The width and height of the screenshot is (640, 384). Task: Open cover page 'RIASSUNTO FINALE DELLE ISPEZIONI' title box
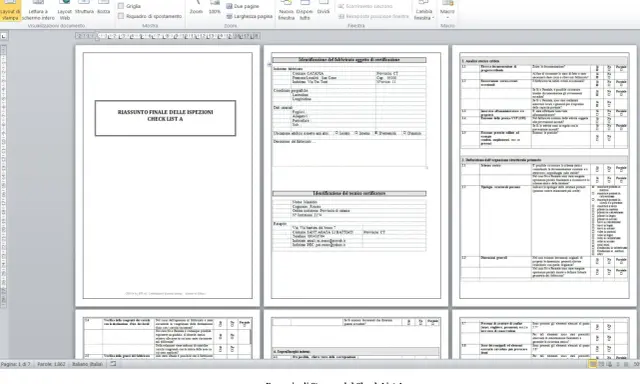tap(165, 118)
